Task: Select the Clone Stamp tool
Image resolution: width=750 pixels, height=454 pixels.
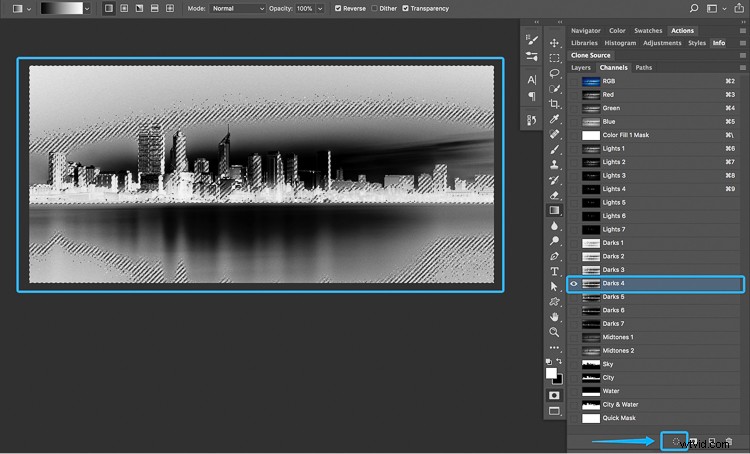Action: (x=554, y=165)
